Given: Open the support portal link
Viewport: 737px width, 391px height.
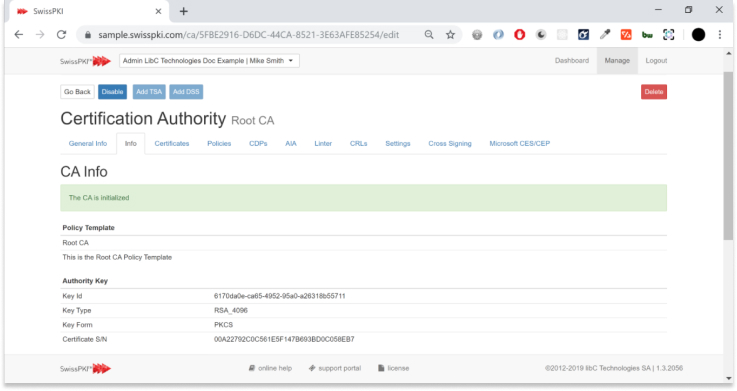Looking at the screenshot, I should point(335,368).
